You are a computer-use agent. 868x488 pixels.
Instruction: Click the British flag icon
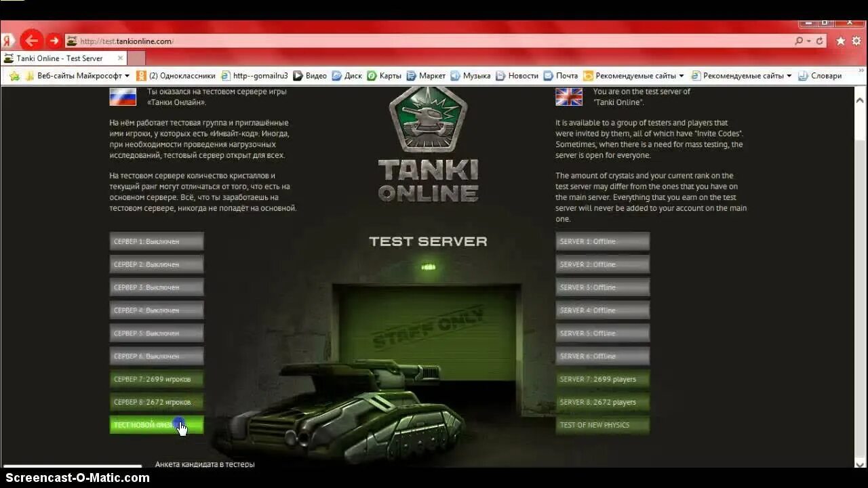pyautogui.click(x=569, y=97)
